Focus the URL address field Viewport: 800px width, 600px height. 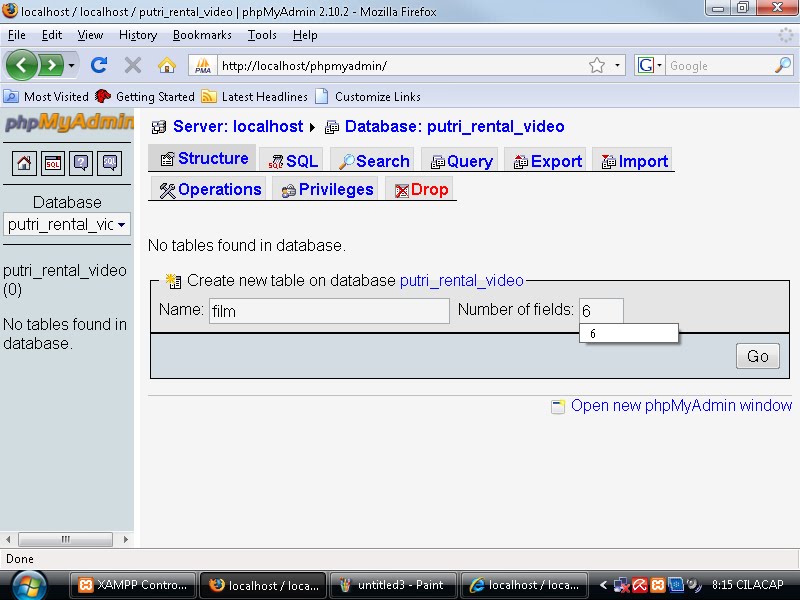click(x=403, y=66)
